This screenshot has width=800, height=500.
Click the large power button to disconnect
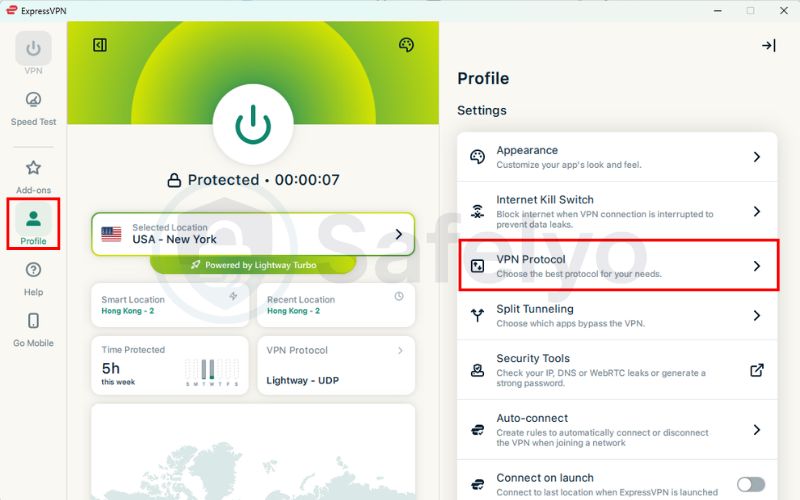253,124
